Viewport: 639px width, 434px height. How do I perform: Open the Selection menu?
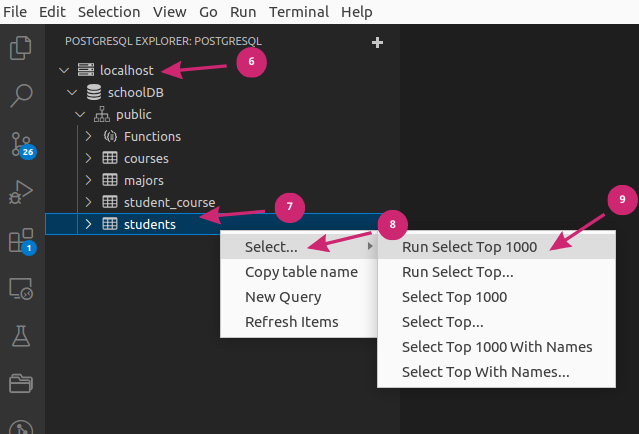tap(109, 12)
